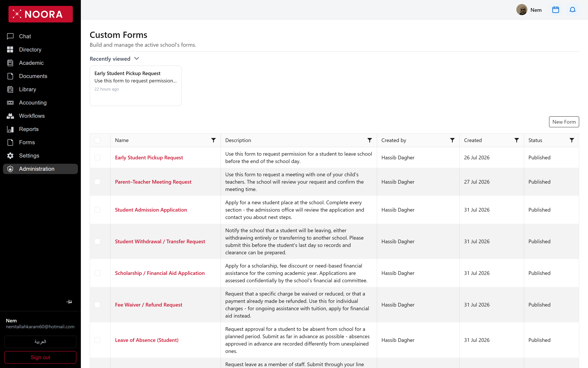Click the Directory grid icon
This screenshot has width=588, height=368.
10,50
